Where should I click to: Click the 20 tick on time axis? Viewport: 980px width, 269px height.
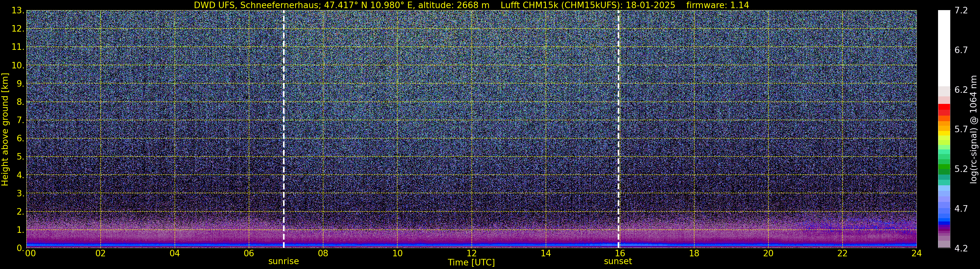[x=768, y=253]
